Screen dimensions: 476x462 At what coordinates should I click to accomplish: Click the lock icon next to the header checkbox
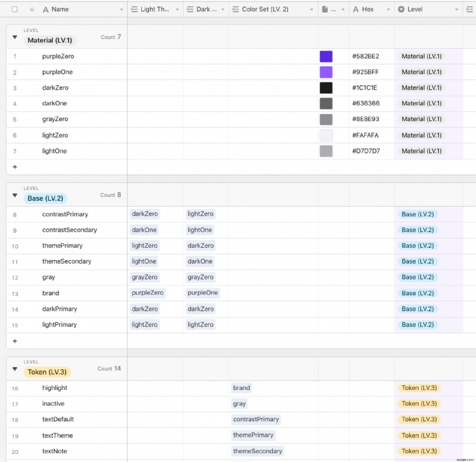(33, 9)
